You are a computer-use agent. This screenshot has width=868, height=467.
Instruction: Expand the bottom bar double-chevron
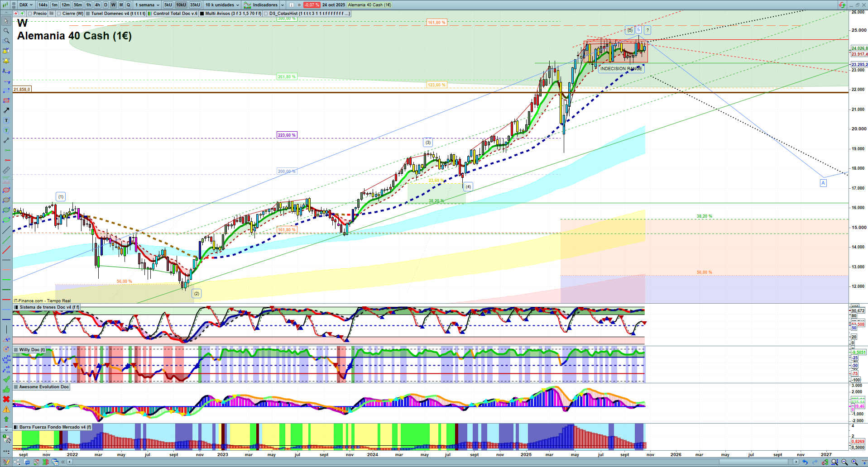64,462
